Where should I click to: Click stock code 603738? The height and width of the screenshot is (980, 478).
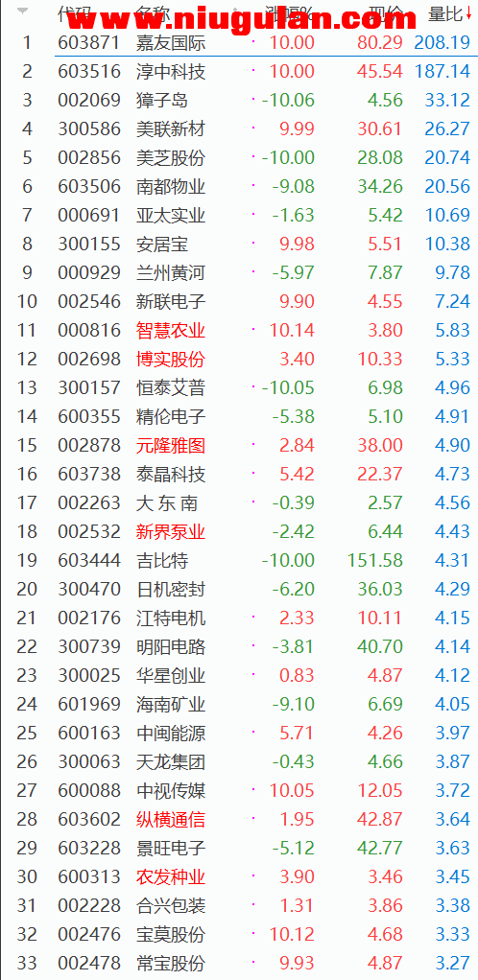point(89,475)
